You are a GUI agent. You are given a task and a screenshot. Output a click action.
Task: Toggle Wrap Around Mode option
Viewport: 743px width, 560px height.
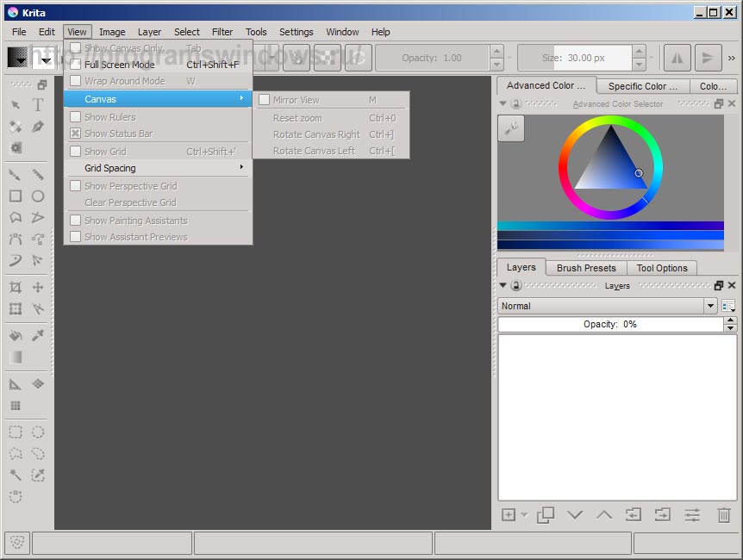pos(159,81)
